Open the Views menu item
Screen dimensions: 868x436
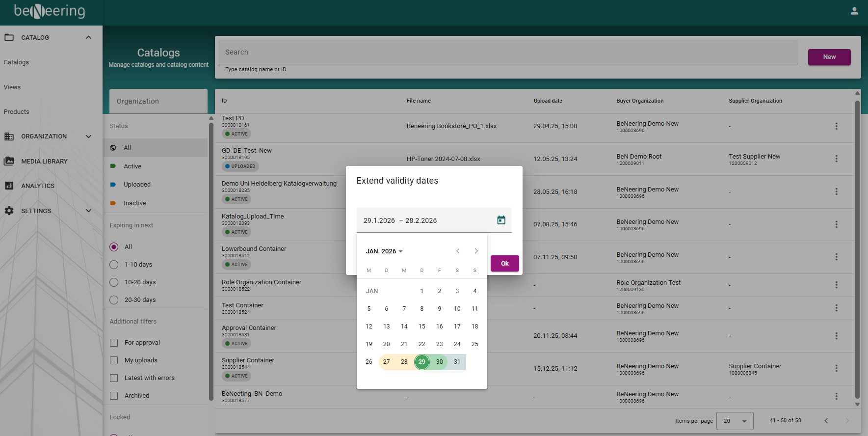pyautogui.click(x=12, y=87)
